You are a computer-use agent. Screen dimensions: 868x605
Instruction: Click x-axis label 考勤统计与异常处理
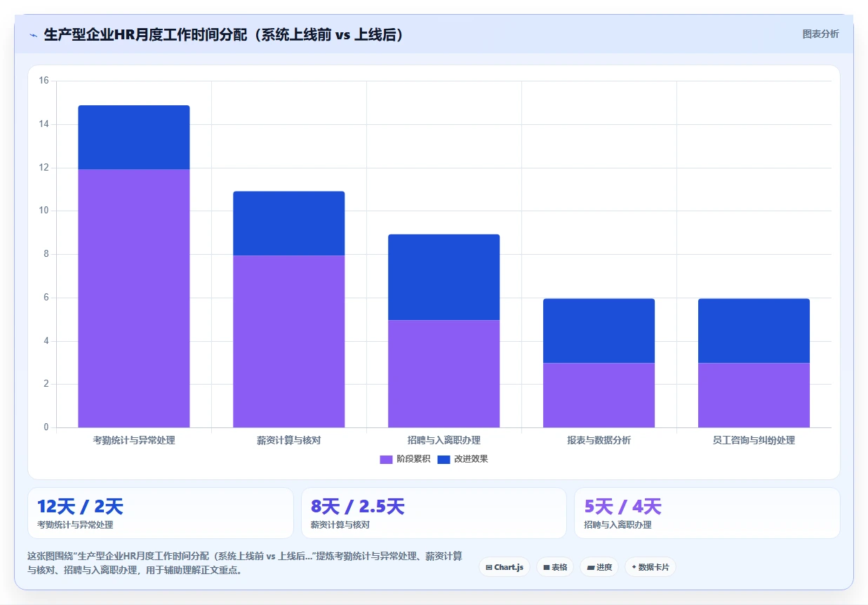[134, 441]
